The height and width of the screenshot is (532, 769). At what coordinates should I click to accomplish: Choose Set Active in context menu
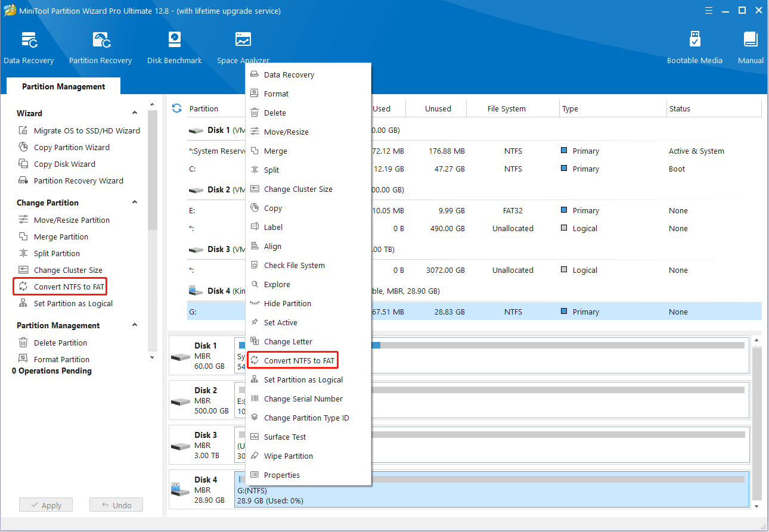[308, 322]
